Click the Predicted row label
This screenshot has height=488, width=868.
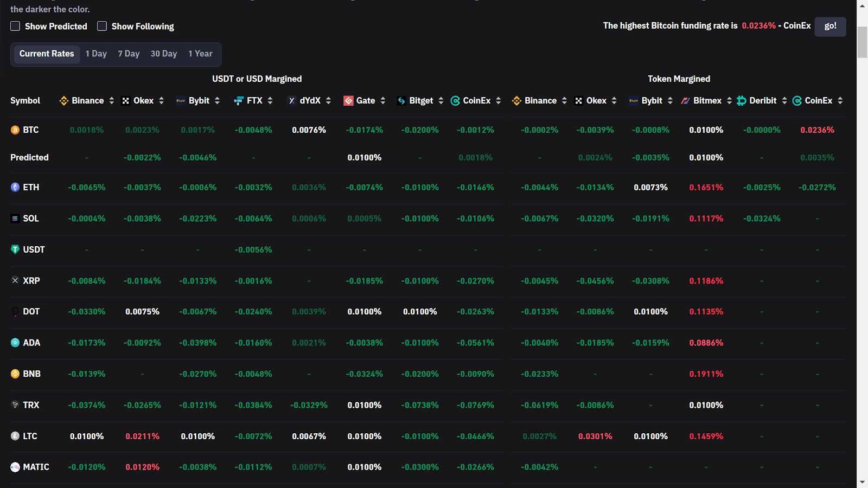click(x=29, y=157)
